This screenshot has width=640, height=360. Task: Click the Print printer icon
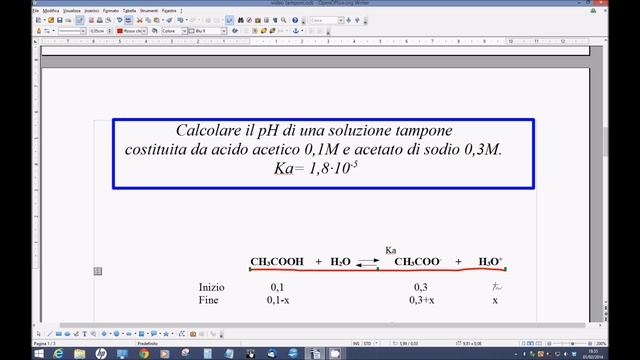pyautogui.click(x=100, y=20)
